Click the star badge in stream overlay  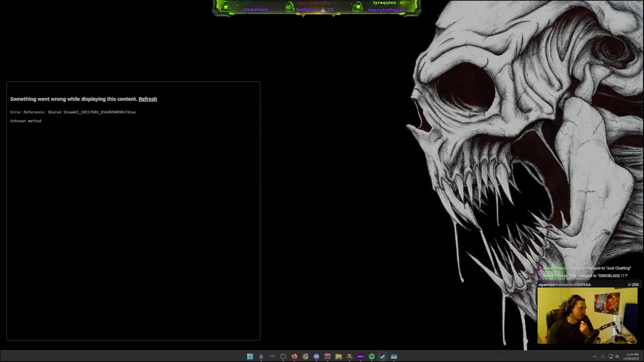point(225,7)
